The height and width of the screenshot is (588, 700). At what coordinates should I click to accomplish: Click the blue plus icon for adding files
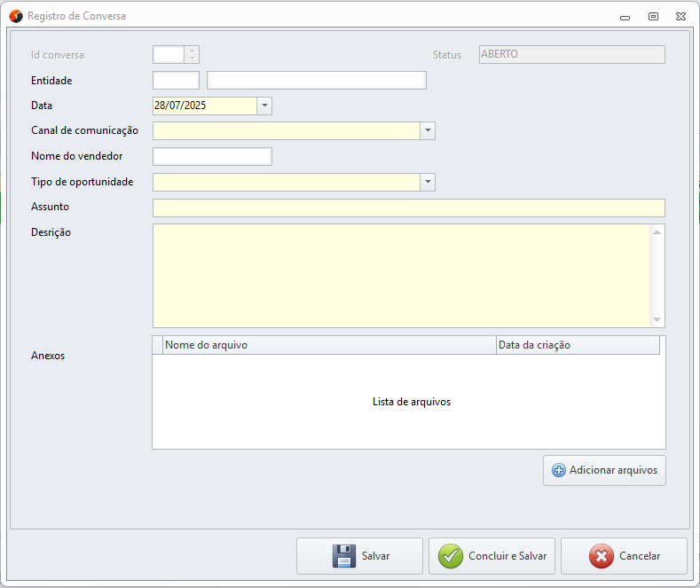tap(559, 470)
